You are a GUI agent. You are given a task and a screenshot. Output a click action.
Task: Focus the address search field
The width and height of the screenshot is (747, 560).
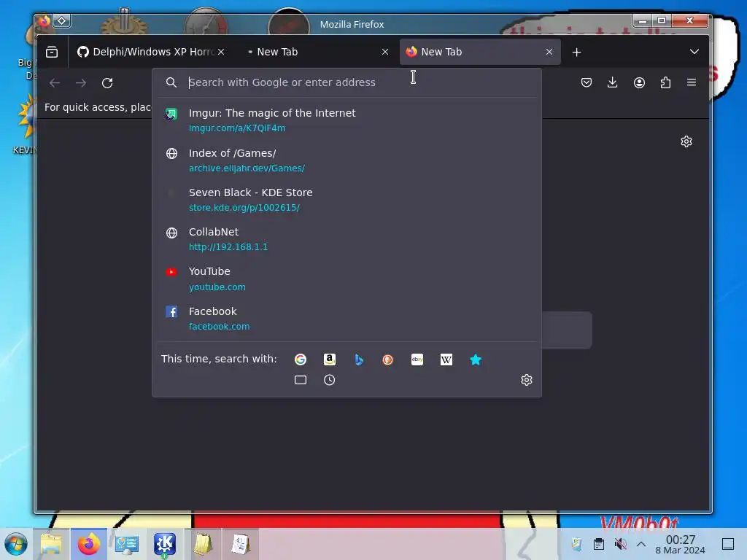(x=347, y=82)
